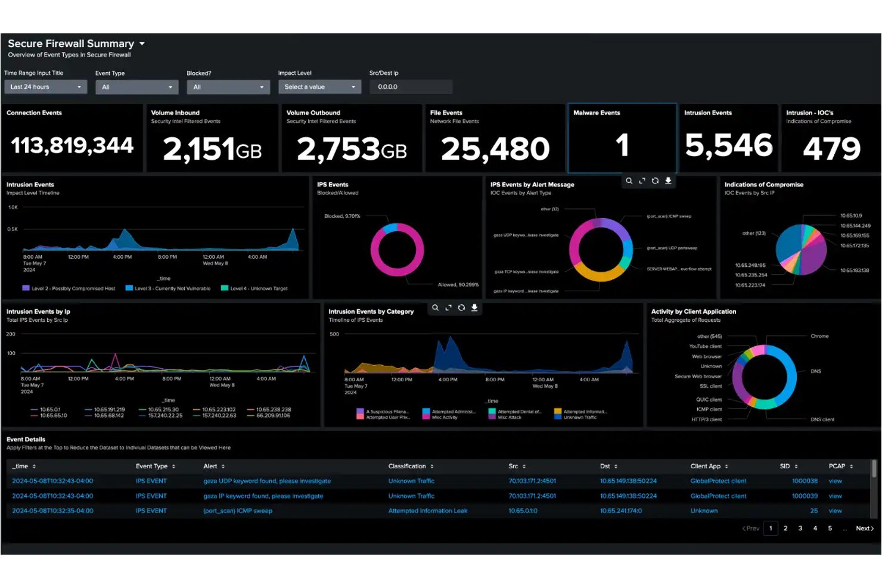Expand the Blocked? 'All' dropdown
This screenshot has height=588, width=882.
click(228, 87)
